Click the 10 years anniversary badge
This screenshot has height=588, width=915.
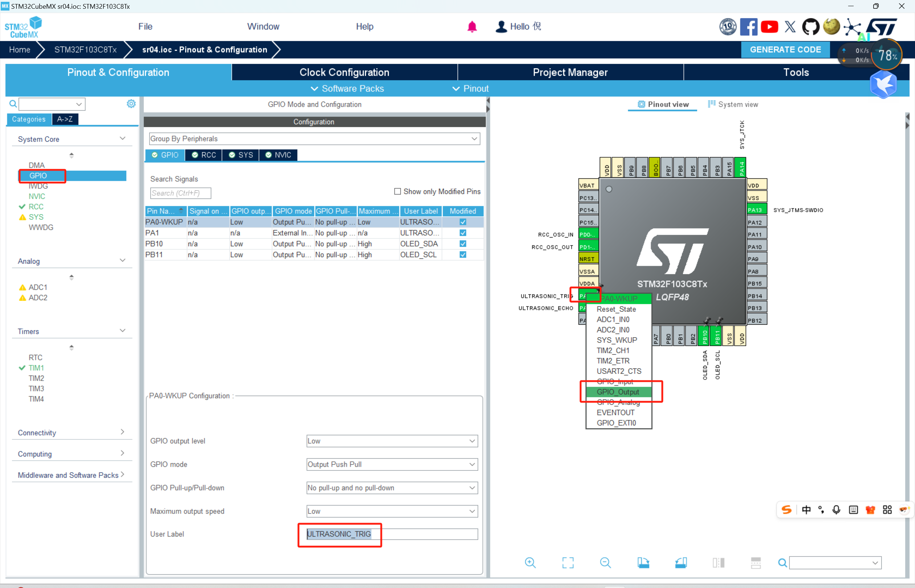click(728, 27)
